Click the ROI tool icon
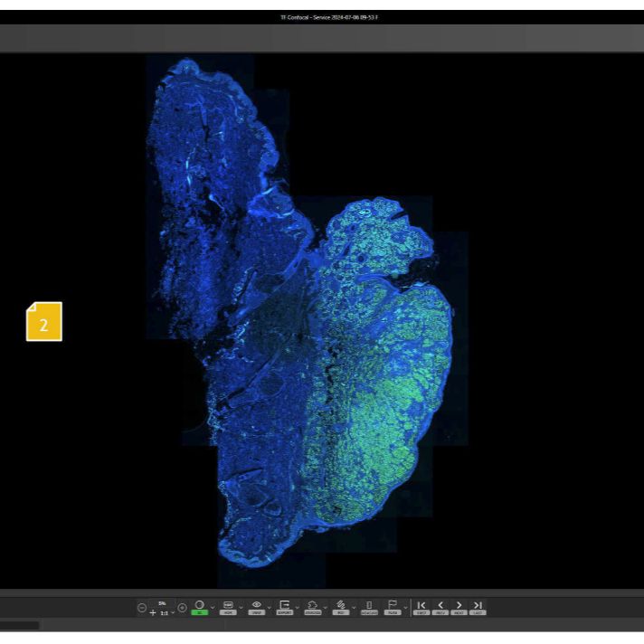The width and height of the screenshot is (644, 644). [x=341, y=606]
